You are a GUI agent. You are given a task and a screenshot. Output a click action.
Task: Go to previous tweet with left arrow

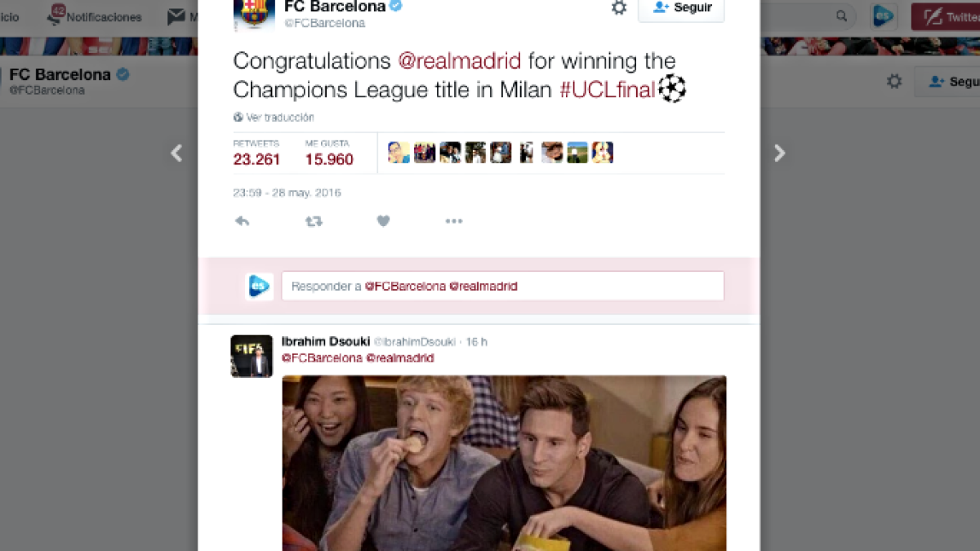click(176, 153)
